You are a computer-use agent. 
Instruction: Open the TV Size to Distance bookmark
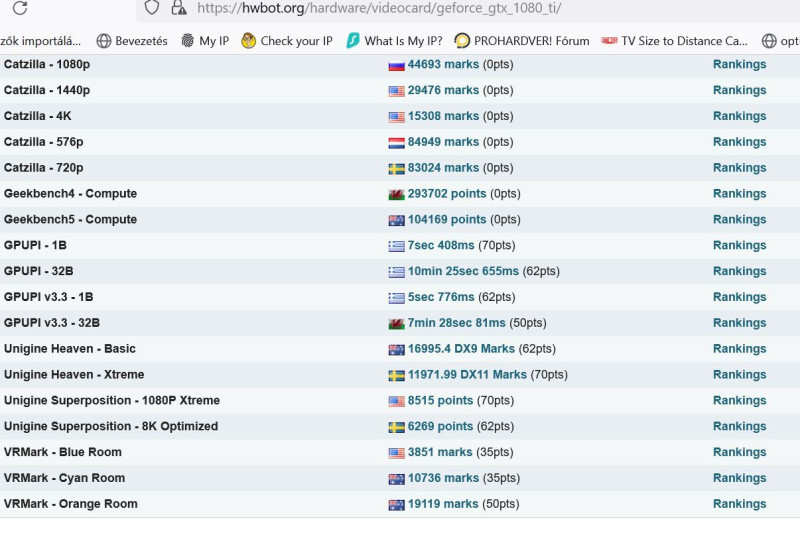click(674, 41)
